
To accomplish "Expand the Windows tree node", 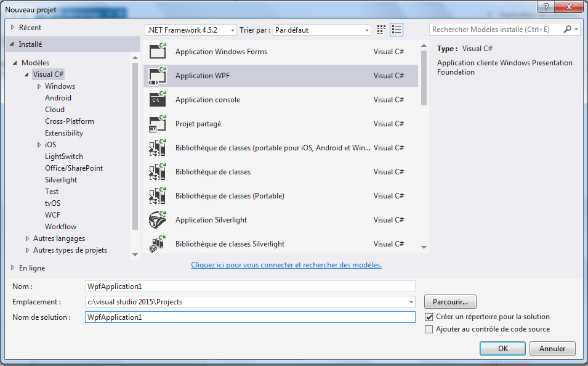I will 39,86.
